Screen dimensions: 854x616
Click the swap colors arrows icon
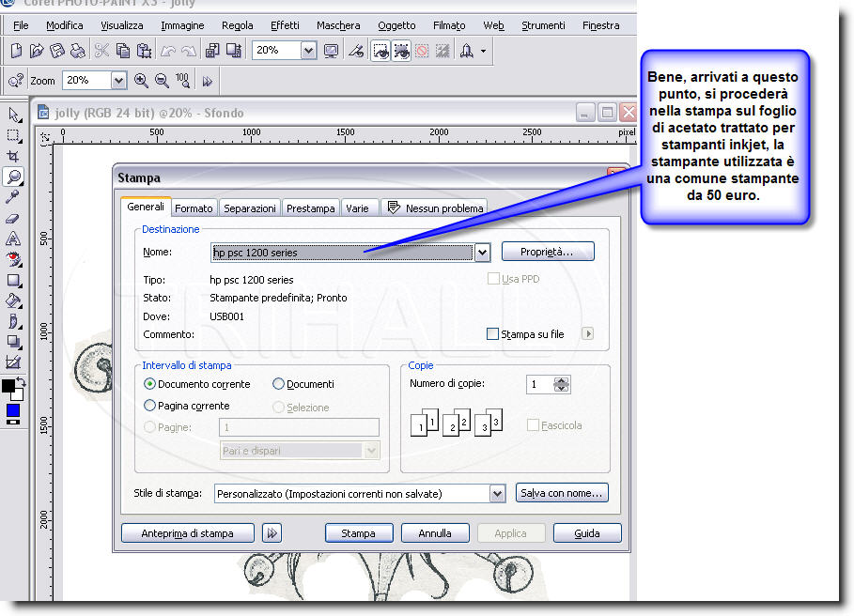click(21, 381)
